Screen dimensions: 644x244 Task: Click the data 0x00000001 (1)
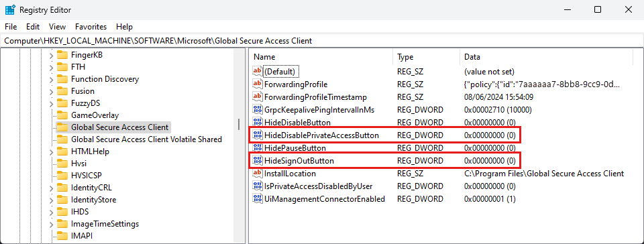tap(490, 199)
